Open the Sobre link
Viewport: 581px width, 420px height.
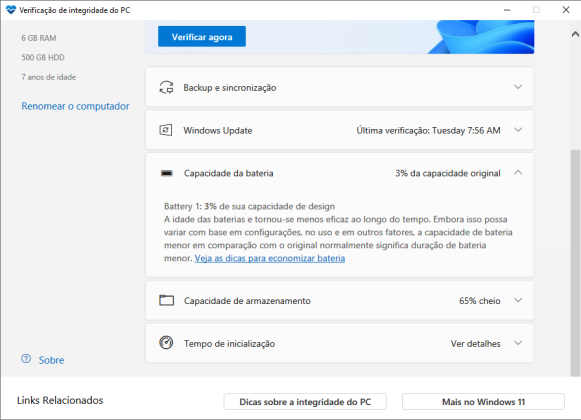click(x=51, y=360)
